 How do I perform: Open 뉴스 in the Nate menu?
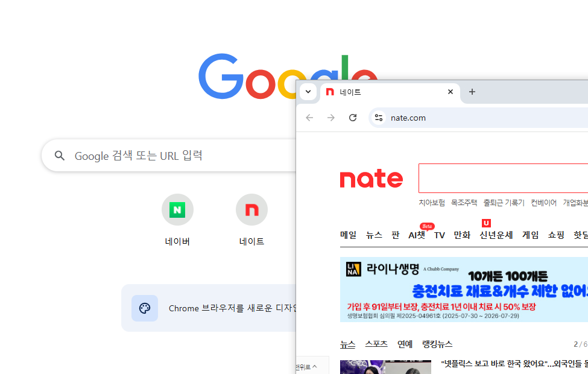click(x=374, y=235)
